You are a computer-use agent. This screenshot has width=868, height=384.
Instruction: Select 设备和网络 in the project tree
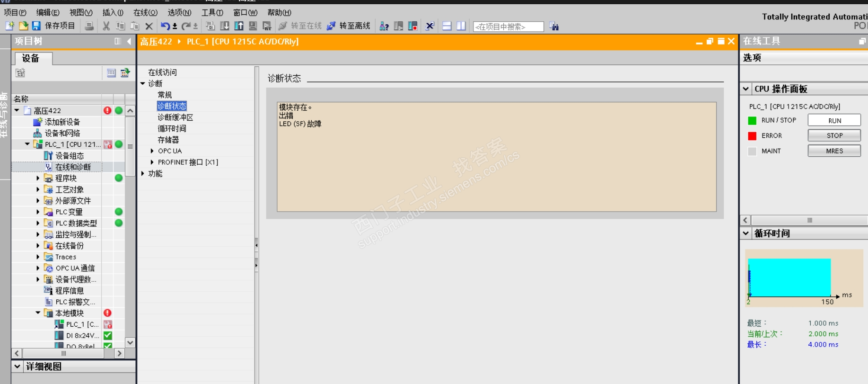[x=62, y=133]
